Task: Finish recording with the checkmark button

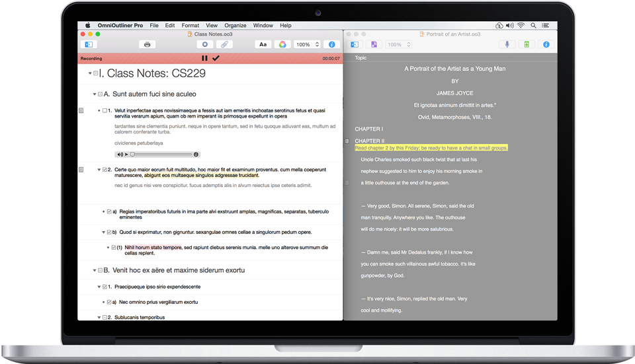Action: (x=216, y=58)
